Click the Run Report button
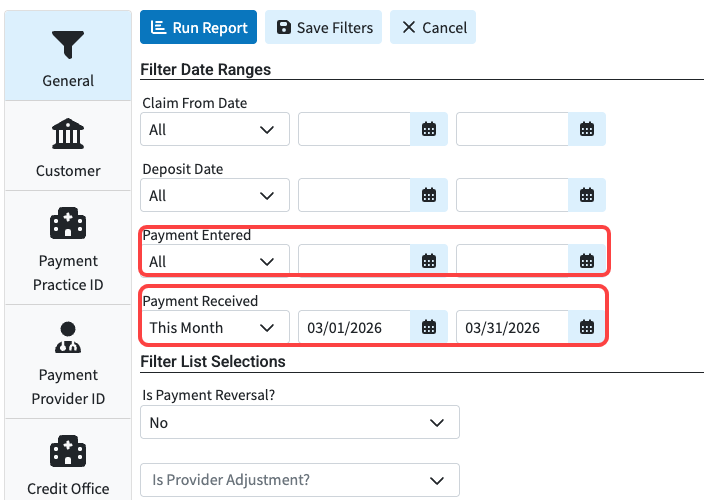 (x=198, y=28)
